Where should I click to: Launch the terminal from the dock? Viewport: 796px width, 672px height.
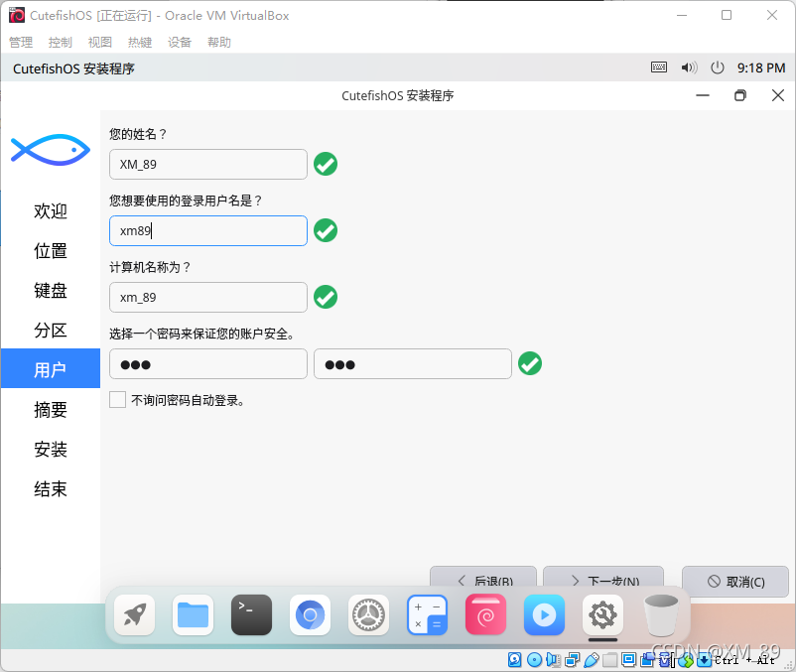tap(251, 614)
